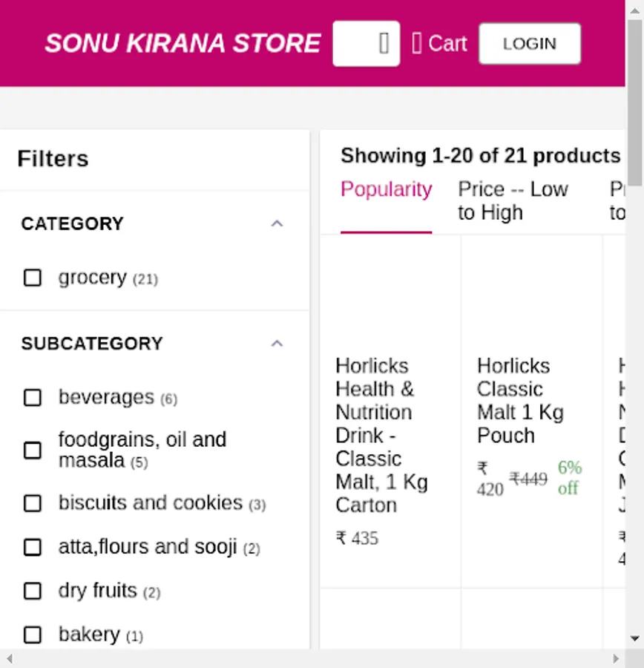Click scrollbar up arrow at top right
The width and height of the screenshot is (644, 668).
coord(634,10)
